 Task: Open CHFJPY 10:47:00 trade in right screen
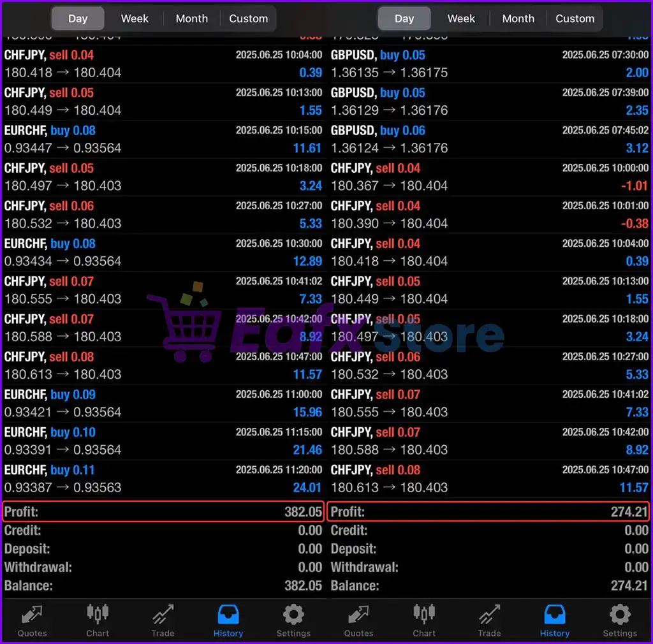(490, 479)
